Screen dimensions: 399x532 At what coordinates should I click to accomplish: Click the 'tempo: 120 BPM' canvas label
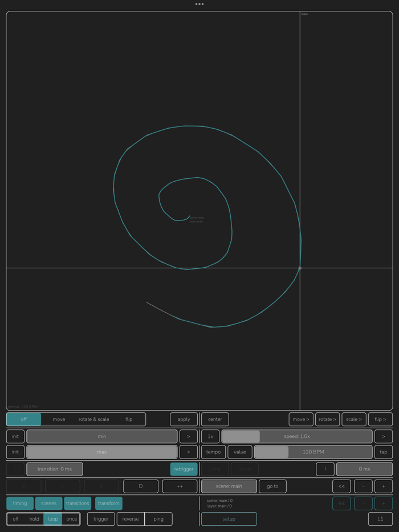pyautogui.click(x=22, y=407)
